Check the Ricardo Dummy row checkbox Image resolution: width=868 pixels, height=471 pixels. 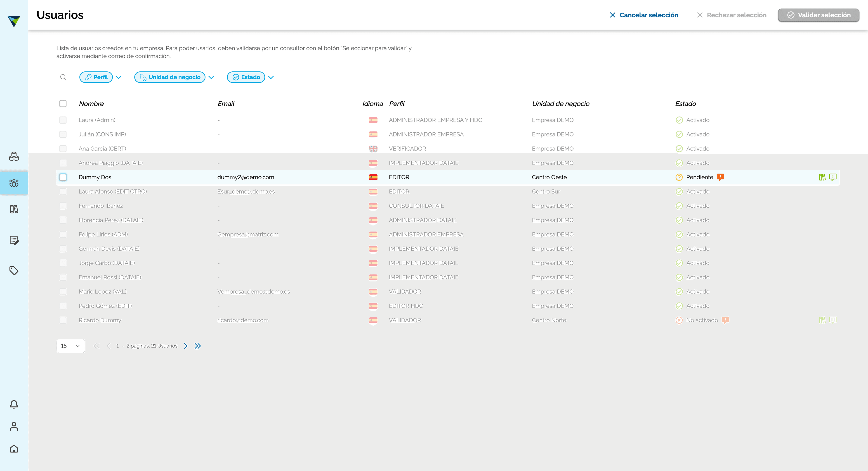click(x=63, y=320)
